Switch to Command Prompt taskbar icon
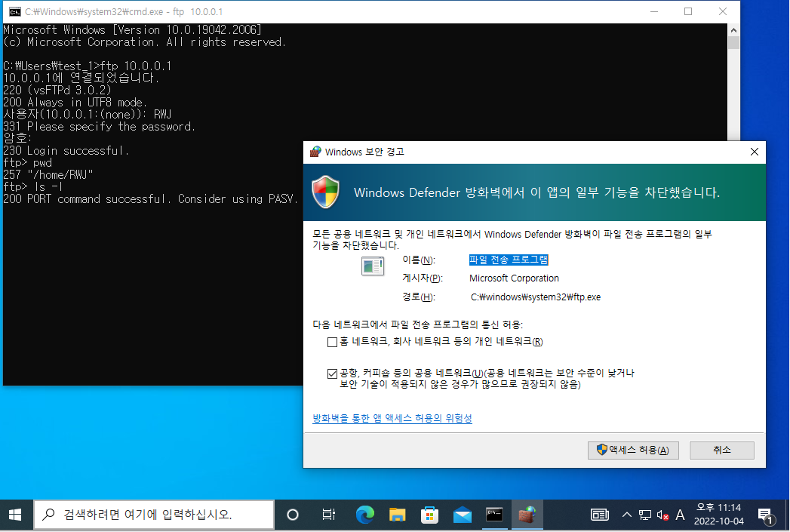 pyautogui.click(x=494, y=515)
